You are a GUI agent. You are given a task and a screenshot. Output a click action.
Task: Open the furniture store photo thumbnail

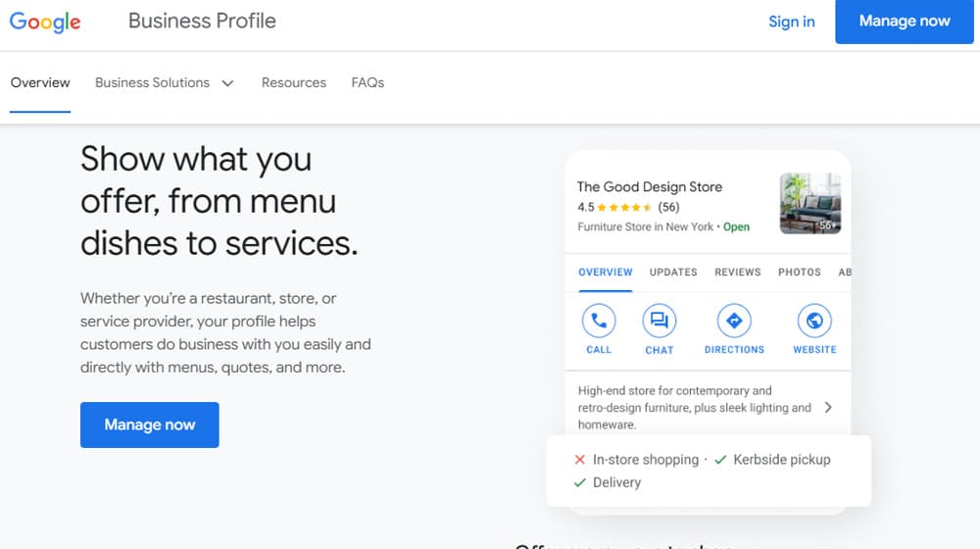click(x=810, y=203)
